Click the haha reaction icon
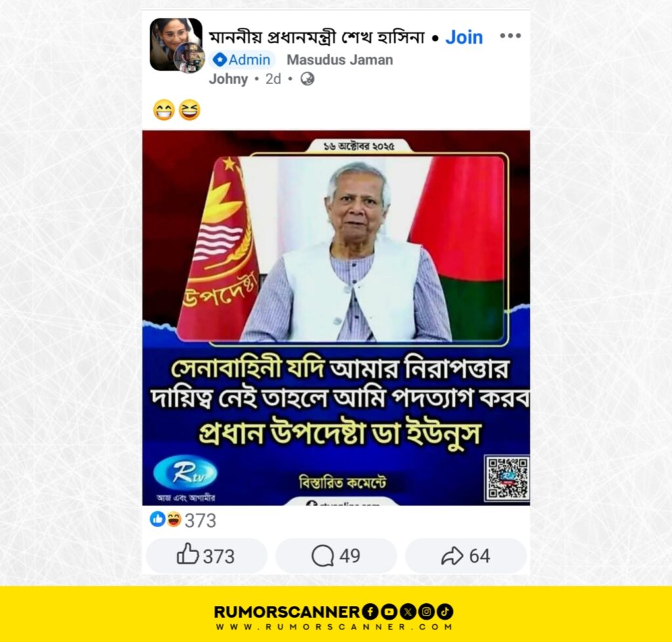 pos(173,519)
